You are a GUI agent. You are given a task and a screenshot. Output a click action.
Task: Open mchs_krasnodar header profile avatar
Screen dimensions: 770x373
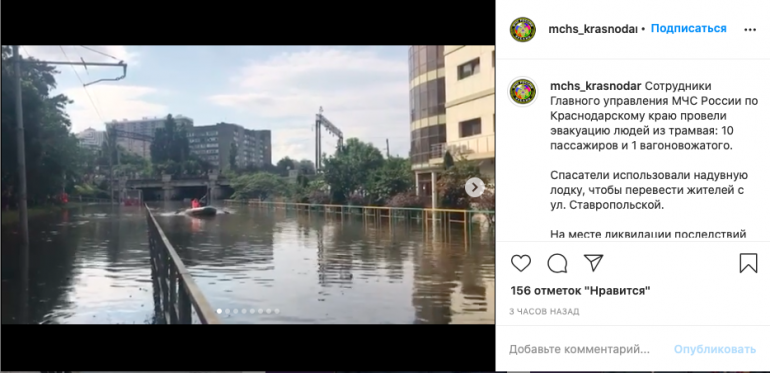point(522,29)
